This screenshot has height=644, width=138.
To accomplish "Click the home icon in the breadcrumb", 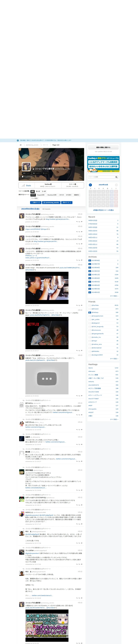I will coord(21,145).
